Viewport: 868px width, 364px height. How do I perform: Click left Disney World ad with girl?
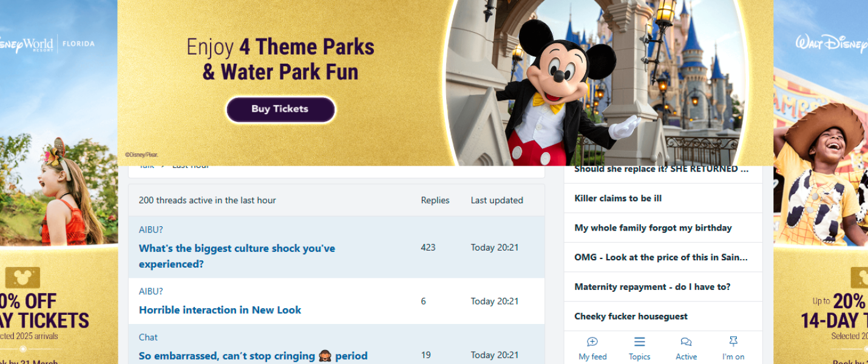click(58, 182)
